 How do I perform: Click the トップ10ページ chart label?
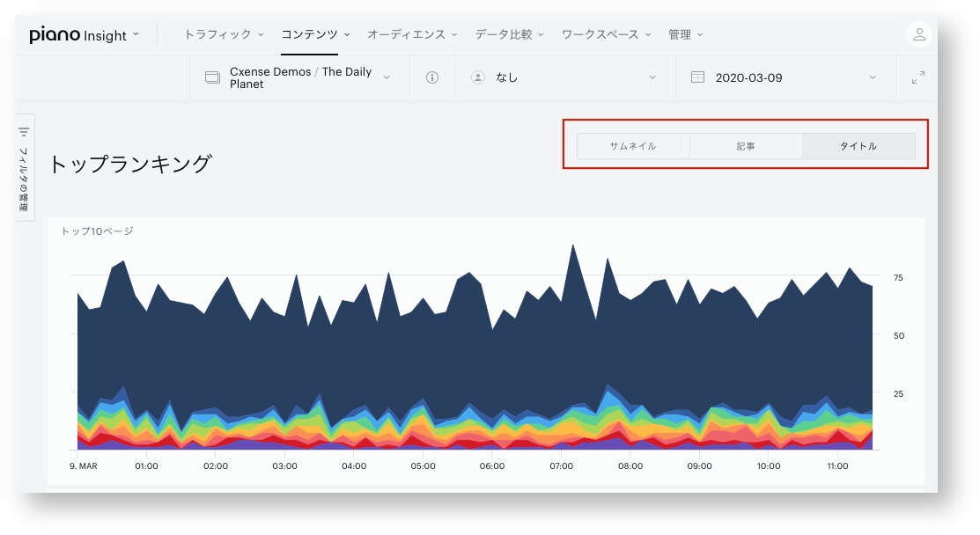coord(97,231)
